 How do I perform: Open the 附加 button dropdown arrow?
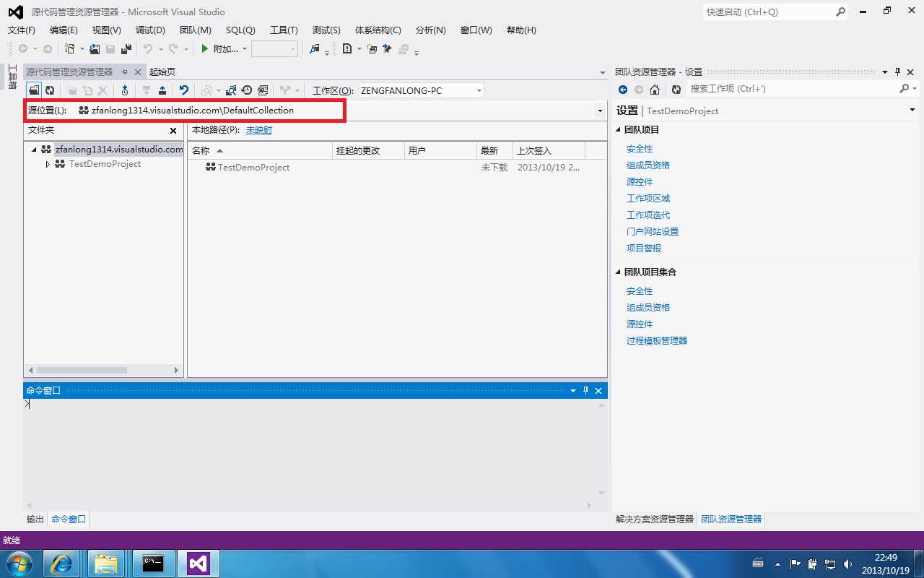[x=245, y=49]
